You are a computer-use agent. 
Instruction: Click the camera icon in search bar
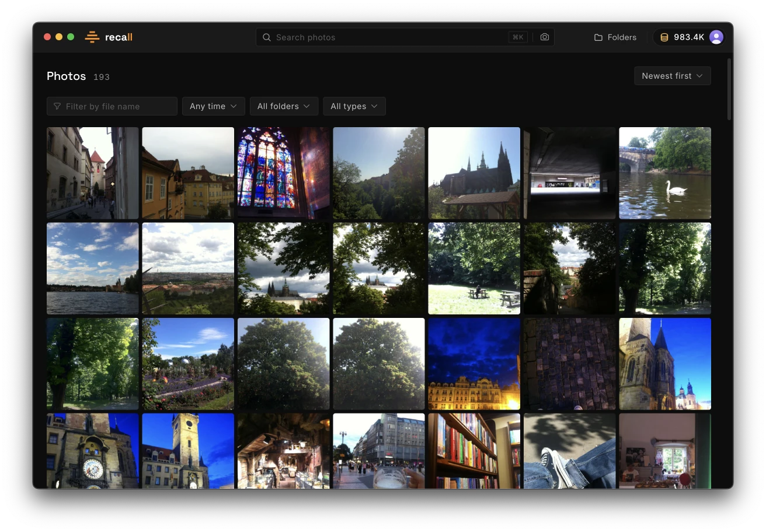tap(544, 37)
